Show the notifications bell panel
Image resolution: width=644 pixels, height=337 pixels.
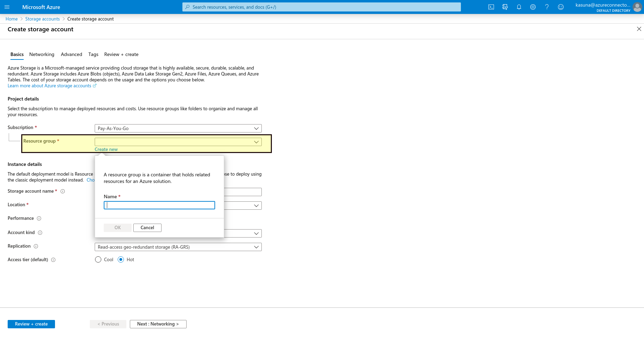pos(519,7)
